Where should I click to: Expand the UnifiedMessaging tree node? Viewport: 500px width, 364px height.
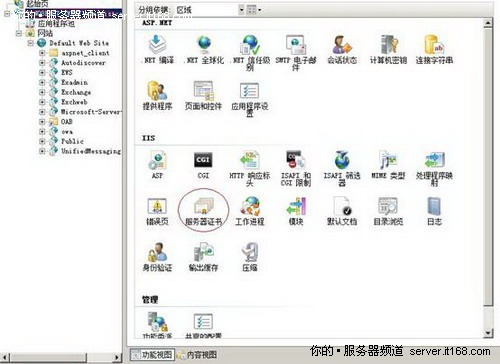pyautogui.click(x=42, y=151)
